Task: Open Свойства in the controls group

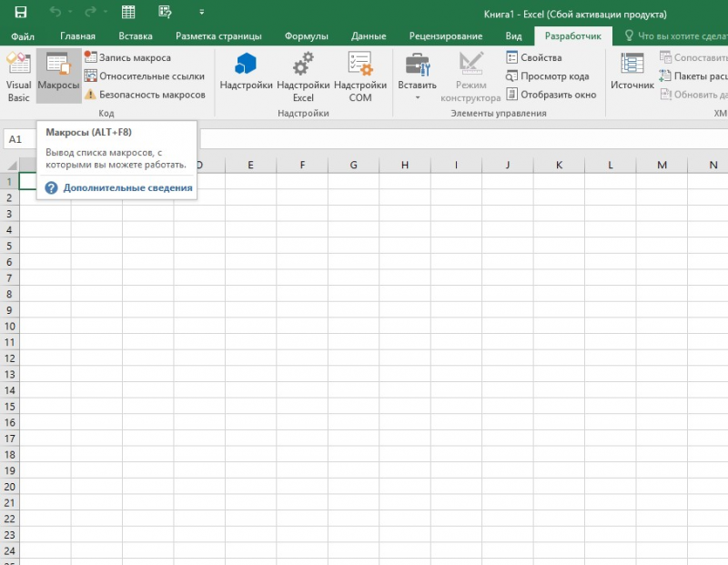Action: [534, 57]
